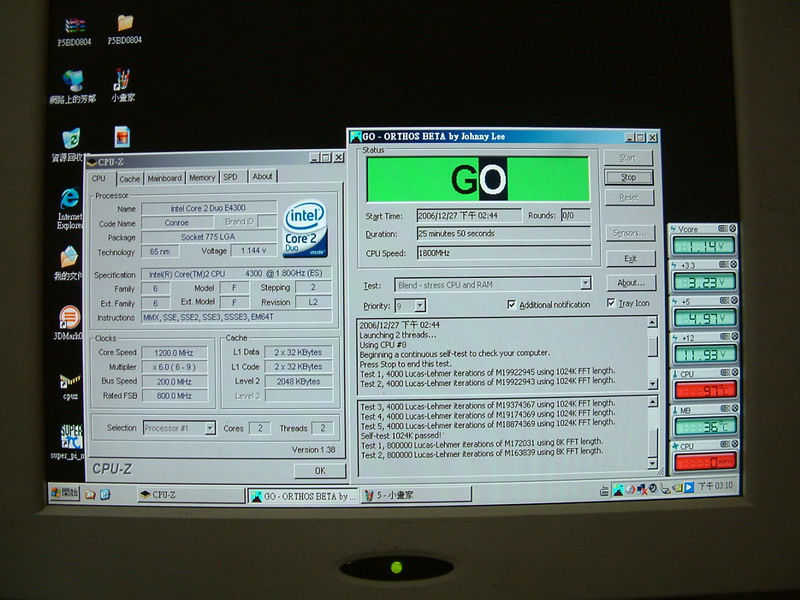Click the Start Time field in ORTHOS
Image resolution: width=800 pixels, height=600 pixels.
469,216
